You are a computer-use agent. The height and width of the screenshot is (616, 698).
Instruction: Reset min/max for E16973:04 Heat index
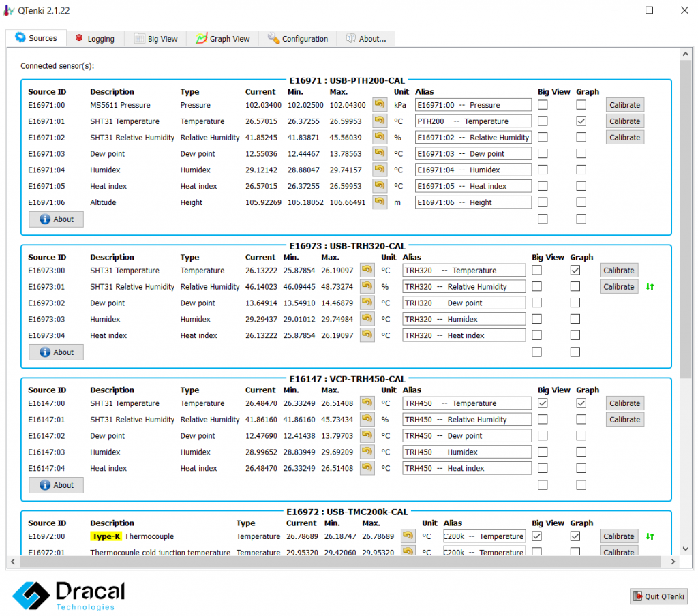click(367, 335)
